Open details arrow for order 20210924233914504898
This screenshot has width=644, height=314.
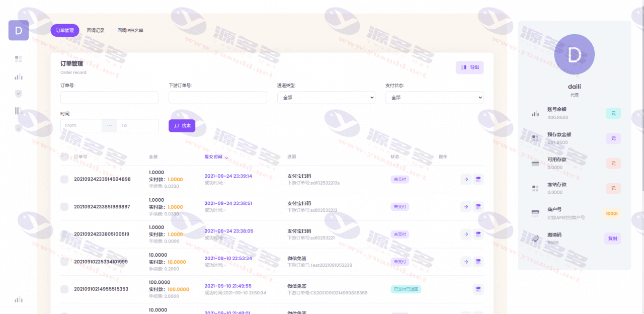[x=466, y=179]
